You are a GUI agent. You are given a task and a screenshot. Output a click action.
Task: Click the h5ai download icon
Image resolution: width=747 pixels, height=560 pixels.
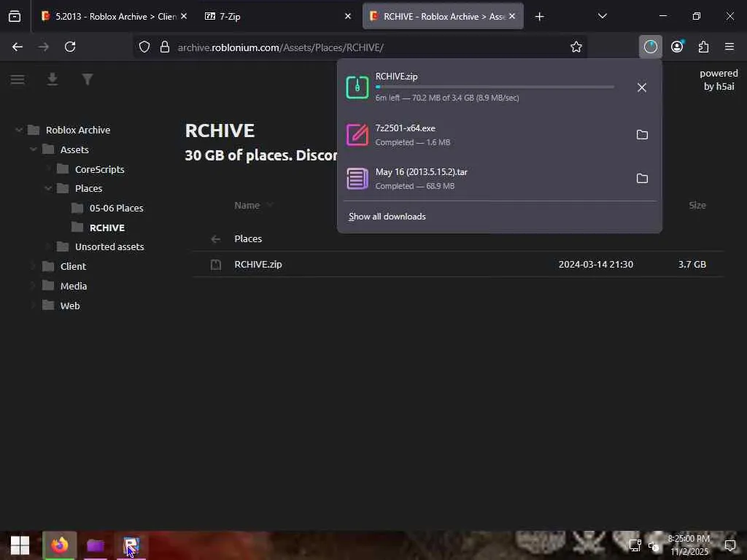(53, 79)
